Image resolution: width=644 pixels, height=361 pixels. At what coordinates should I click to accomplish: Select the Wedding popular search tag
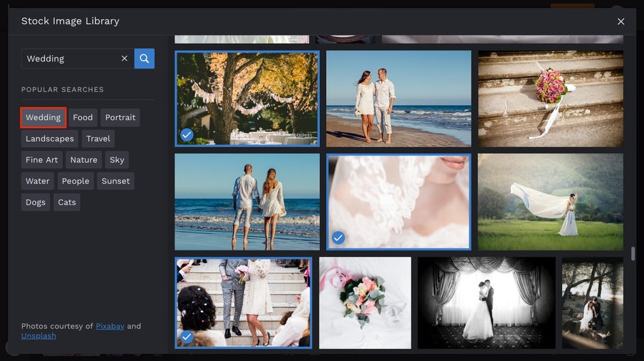click(x=43, y=117)
